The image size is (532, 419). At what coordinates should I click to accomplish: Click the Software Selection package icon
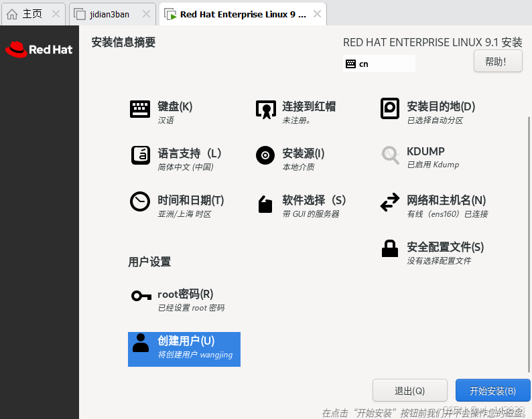(x=265, y=204)
